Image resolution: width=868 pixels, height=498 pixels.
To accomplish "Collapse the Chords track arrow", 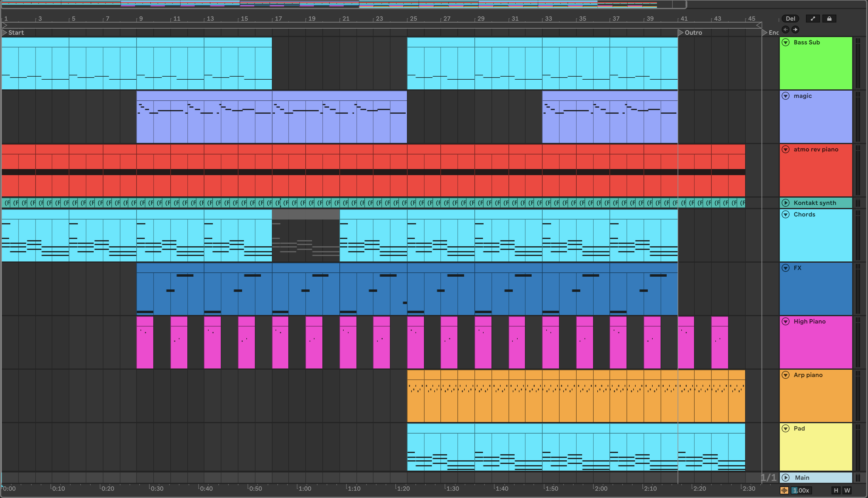I will 786,214.
